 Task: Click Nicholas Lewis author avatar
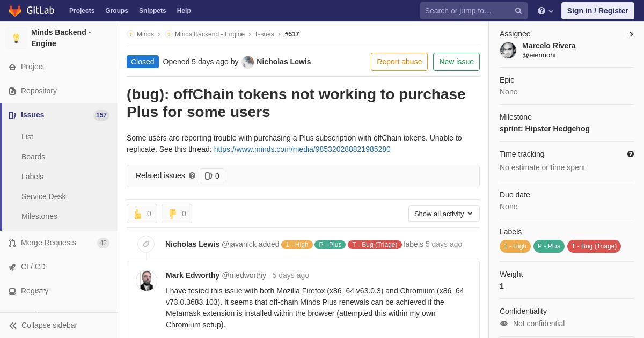coord(248,62)
